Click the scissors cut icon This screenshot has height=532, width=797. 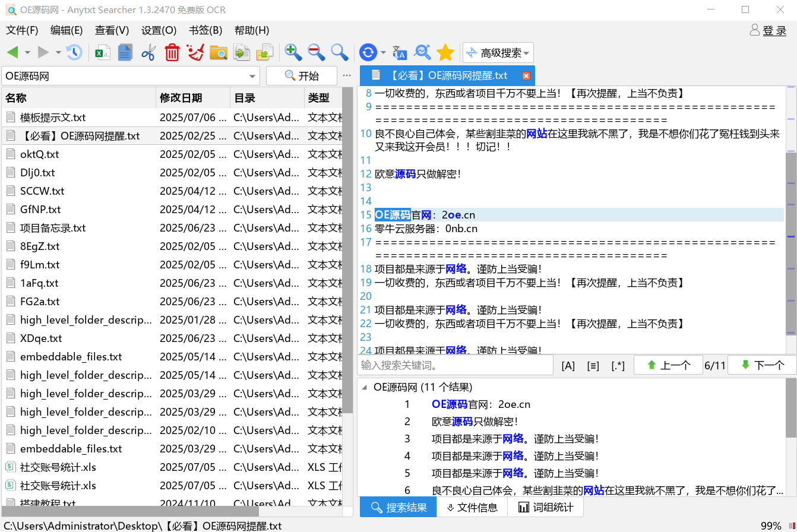point(148,53)
